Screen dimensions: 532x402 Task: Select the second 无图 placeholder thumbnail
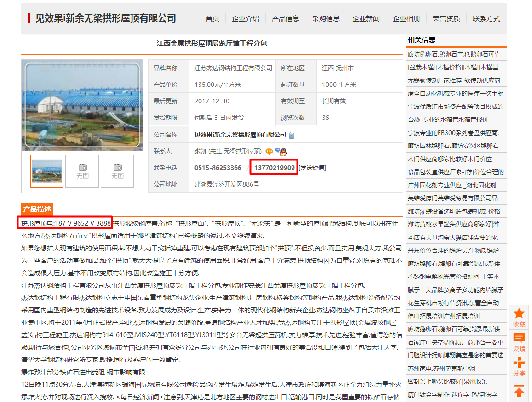pyautogui.click(x=82, y=171)
